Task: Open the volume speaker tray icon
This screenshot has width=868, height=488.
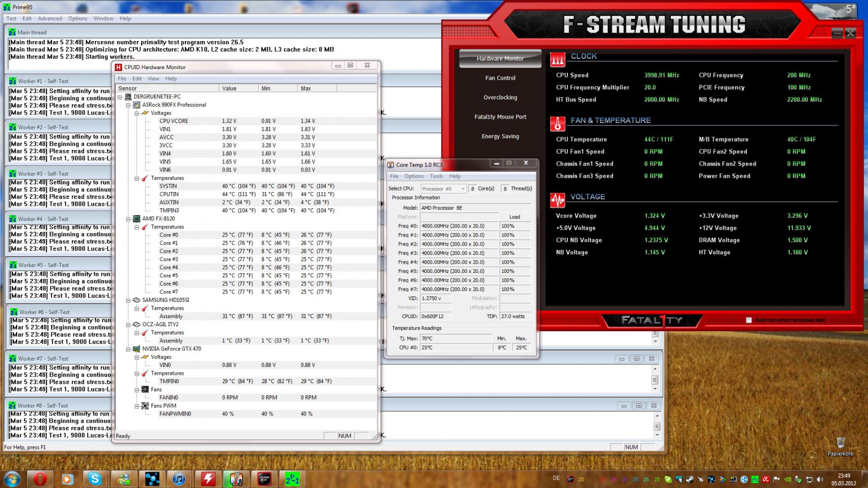Action: pyautogui.click(x=820, y=479)
